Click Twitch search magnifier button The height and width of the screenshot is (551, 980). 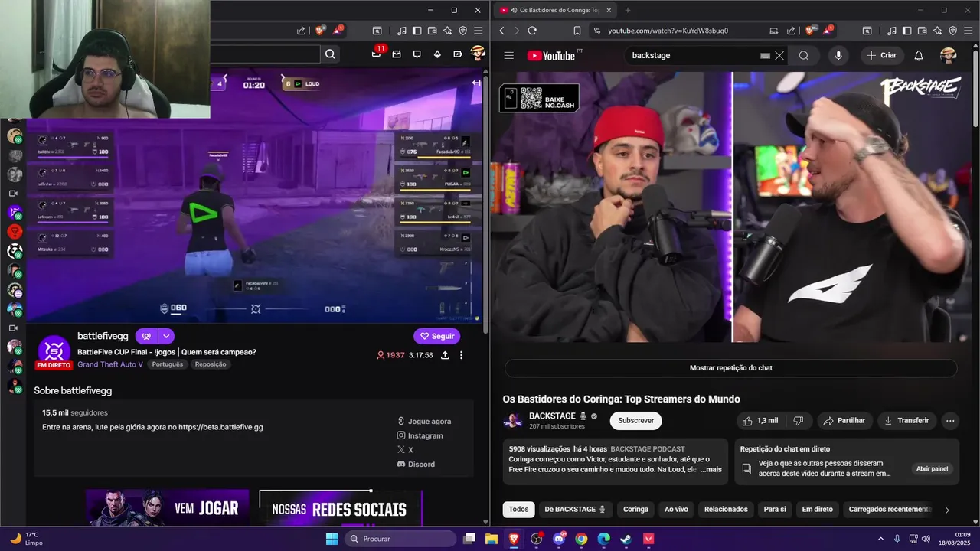point(330,54)
